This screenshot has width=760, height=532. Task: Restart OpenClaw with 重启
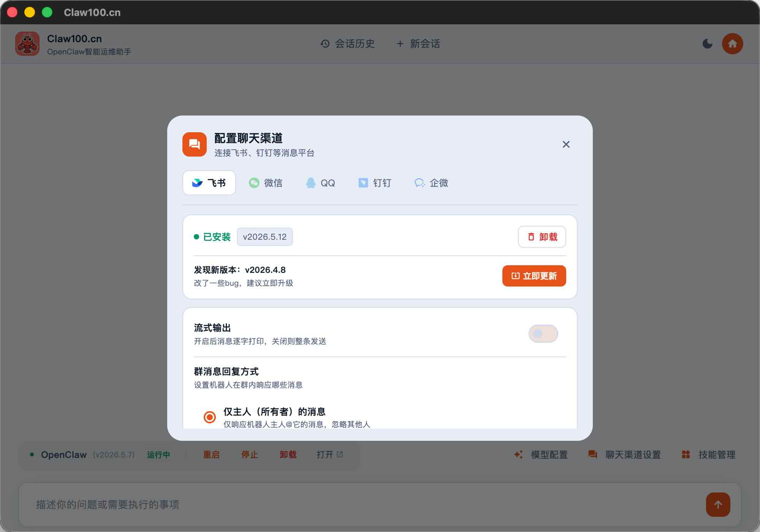point(211,454)
